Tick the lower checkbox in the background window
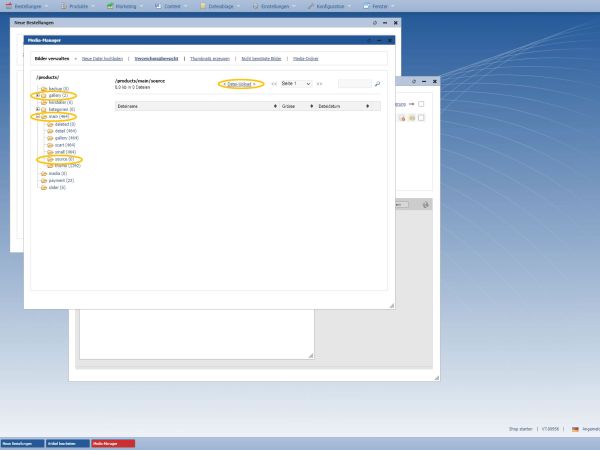This screenshot has width=600, height=450. coord(421,118)
